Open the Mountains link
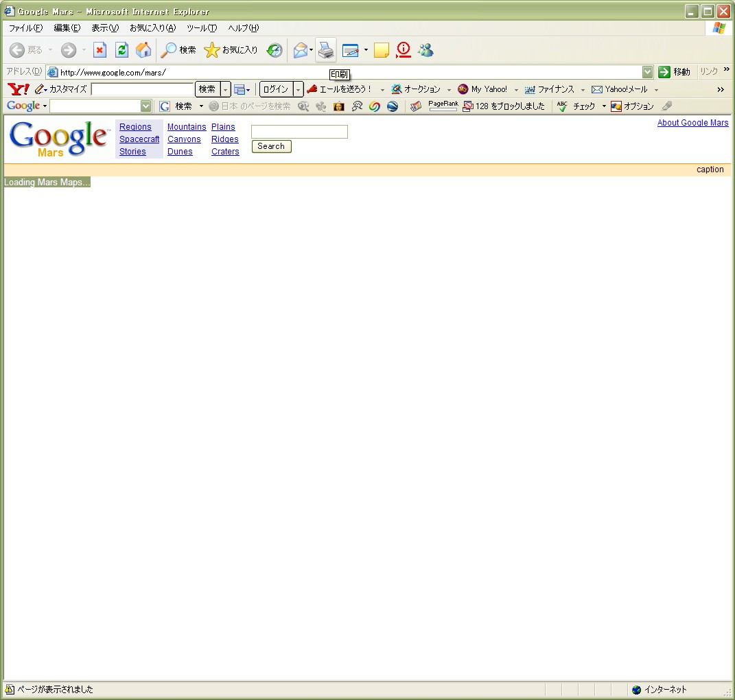Screen dimensions: 735x700 point(187,126)
